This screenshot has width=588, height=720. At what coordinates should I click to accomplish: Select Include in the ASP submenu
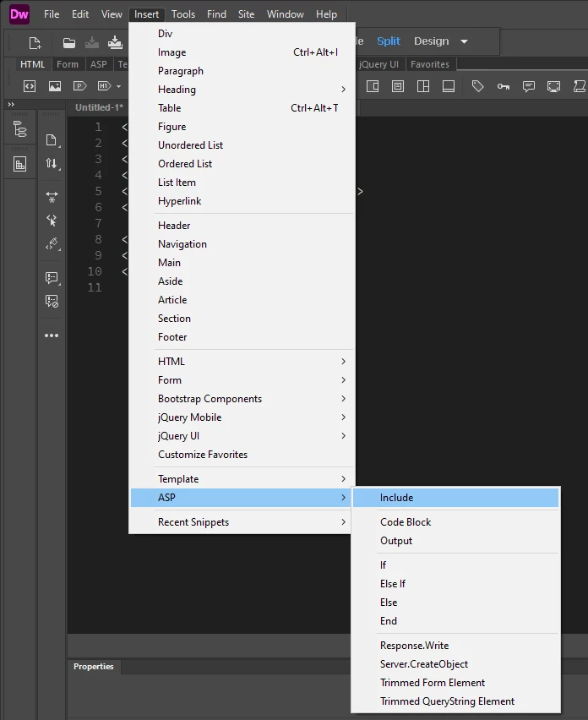(x=455, y=497)
